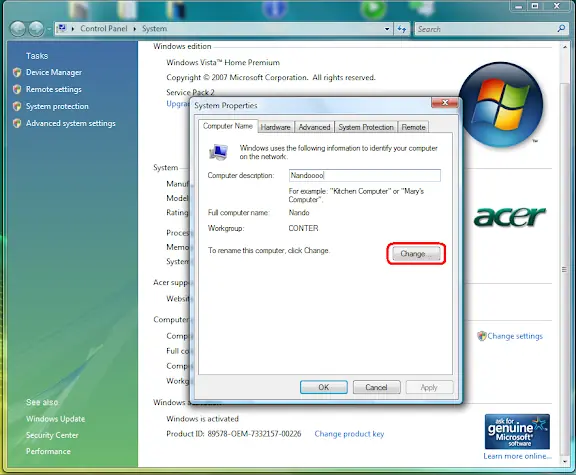The height and width of the screenshot is (475, 576).
Task: Click 'Windows is activated' text
Action: [x=202, y=419]
